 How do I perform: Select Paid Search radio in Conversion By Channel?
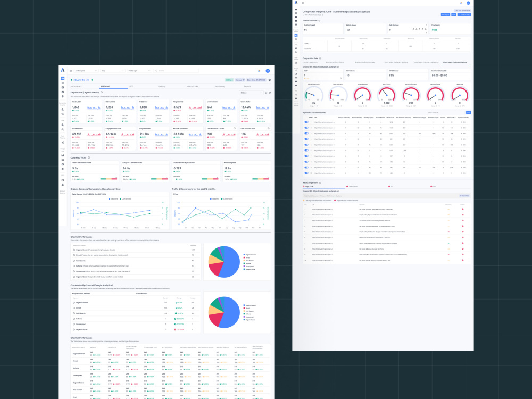tap(74, 313)
